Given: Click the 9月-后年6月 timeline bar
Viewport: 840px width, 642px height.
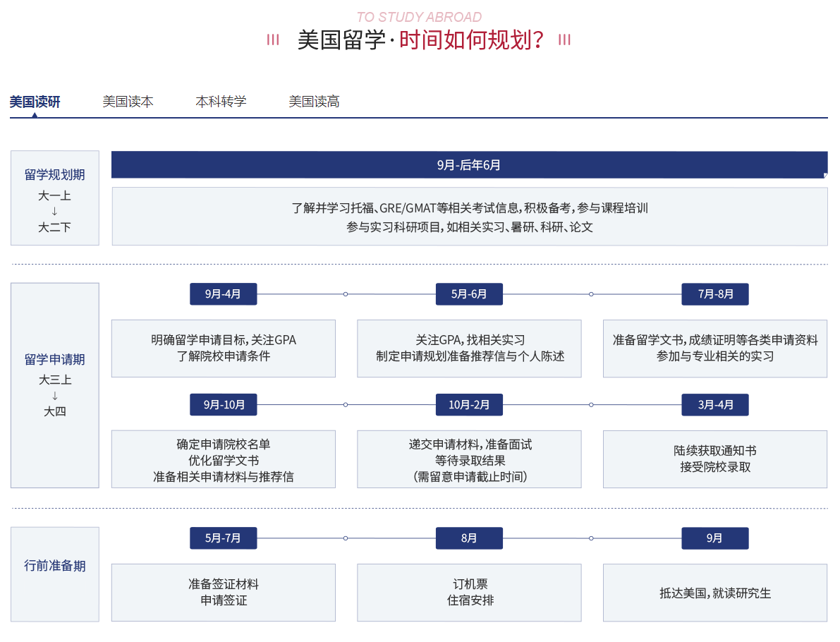Looking at the screenshot, I should pyautogui.click(x=469, y=165).
